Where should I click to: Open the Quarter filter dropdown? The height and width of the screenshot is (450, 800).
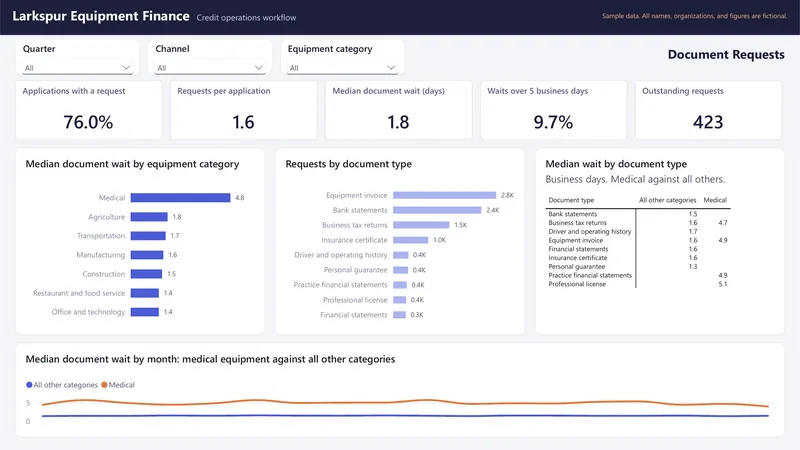pyautogui.click(x=77, y=68)
